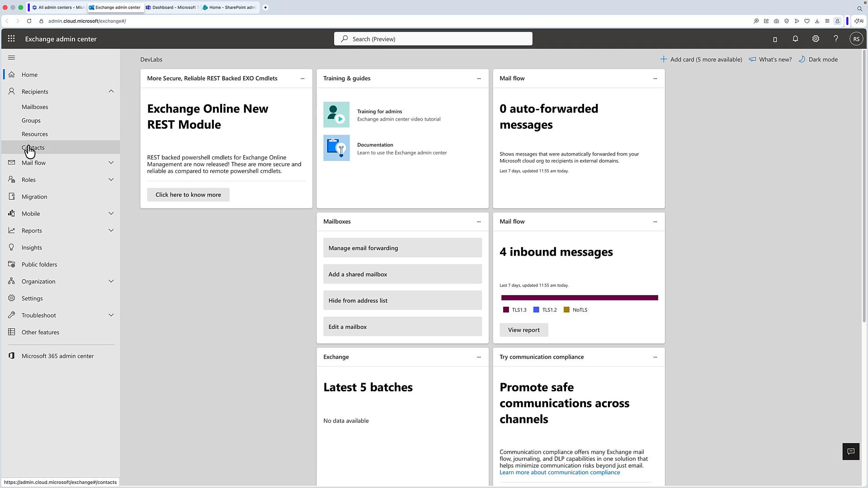Screen dimensions: 868x488
Task: Switch to the All admin centers tab
Action: (x=58, y=7)
